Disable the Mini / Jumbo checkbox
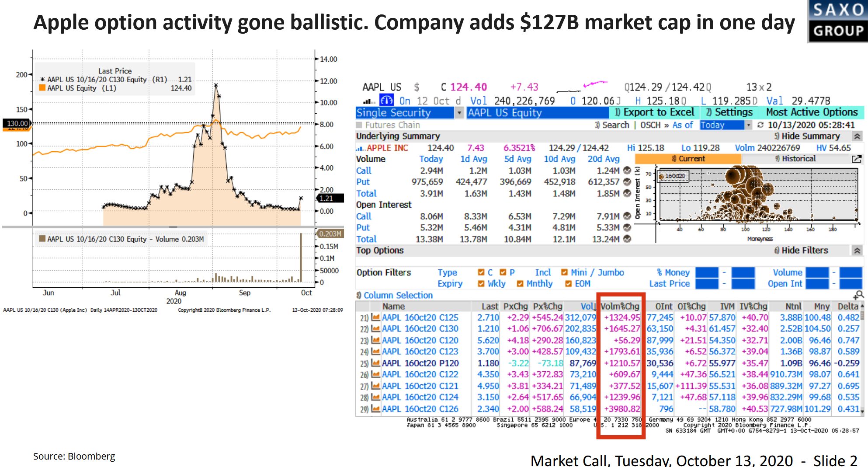Screen dimensions: 868x467 (x=565, y=272)
